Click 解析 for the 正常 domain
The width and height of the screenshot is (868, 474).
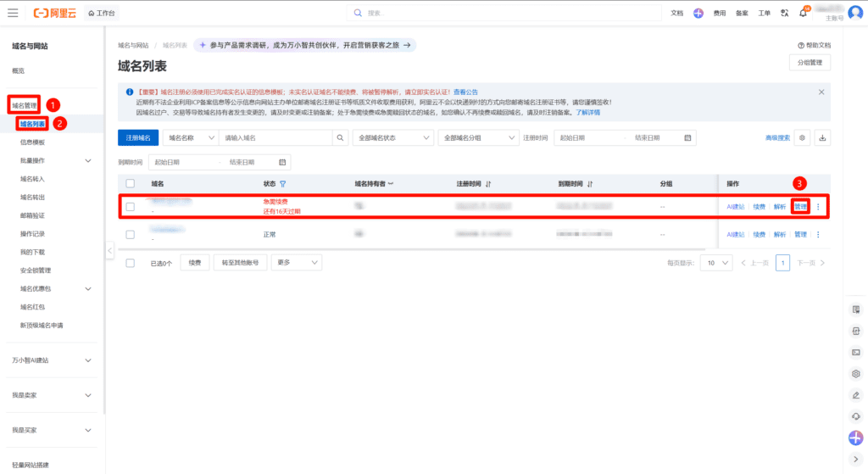(780, 235)
